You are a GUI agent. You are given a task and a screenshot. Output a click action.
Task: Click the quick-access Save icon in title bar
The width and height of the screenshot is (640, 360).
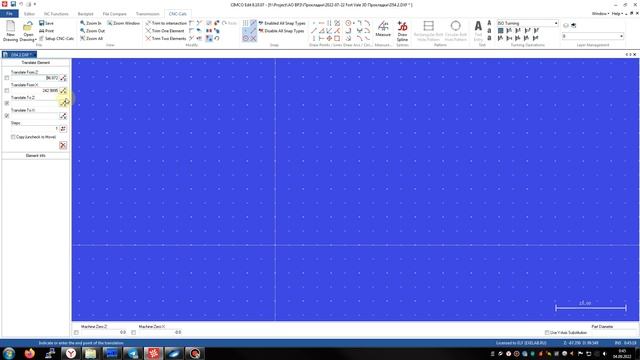[13, 4]
